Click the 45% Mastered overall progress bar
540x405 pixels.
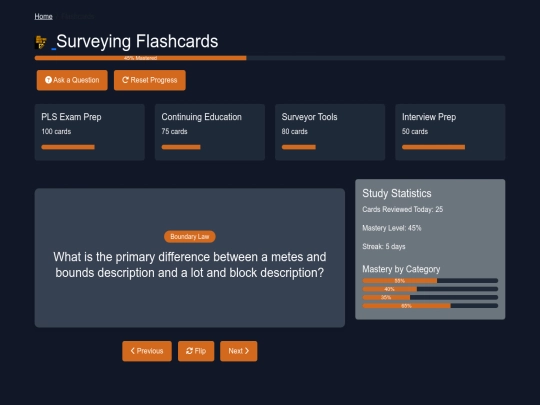(x=270, y=58)
